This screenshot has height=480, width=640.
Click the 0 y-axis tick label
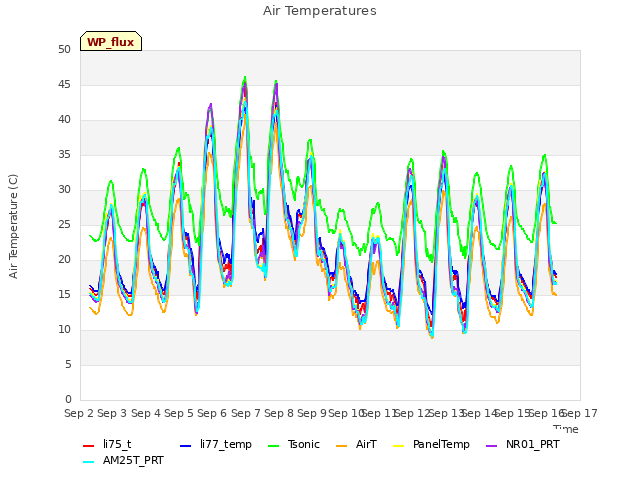[x=68, y=400]
